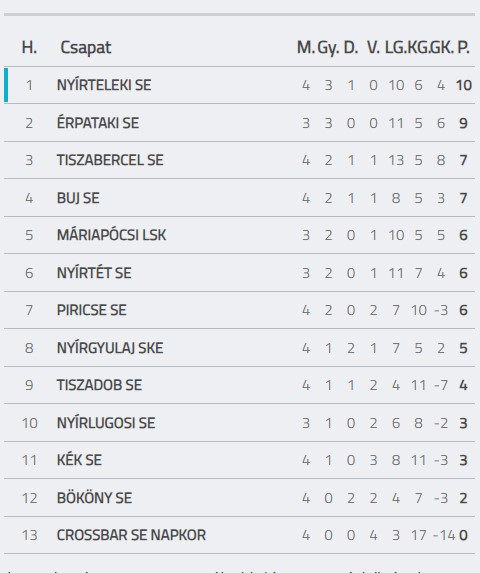Click TISZADOB SE team name
The width and height of the screenshot is (480, 573).
(99, 385)
